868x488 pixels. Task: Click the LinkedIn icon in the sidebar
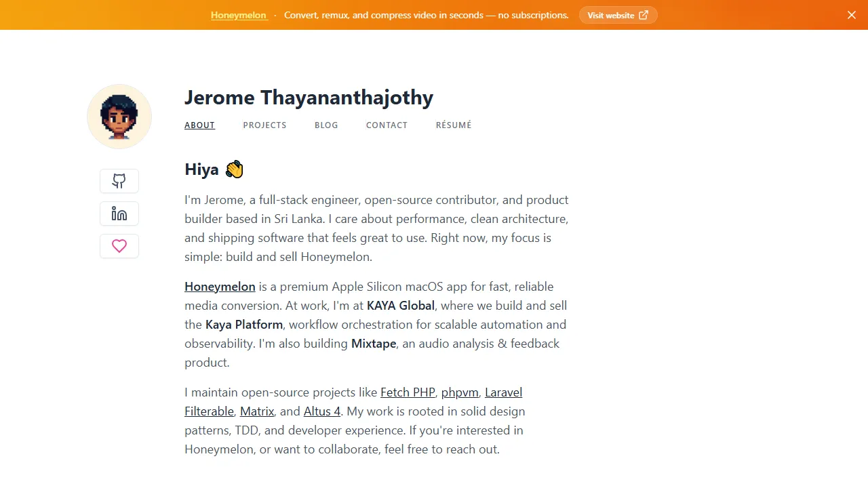tap(119, 213)
